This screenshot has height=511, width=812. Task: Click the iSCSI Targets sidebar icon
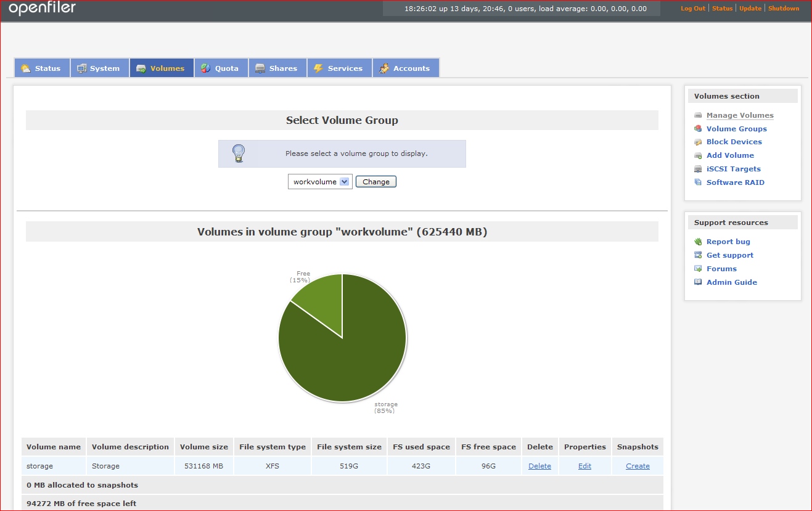698,169
